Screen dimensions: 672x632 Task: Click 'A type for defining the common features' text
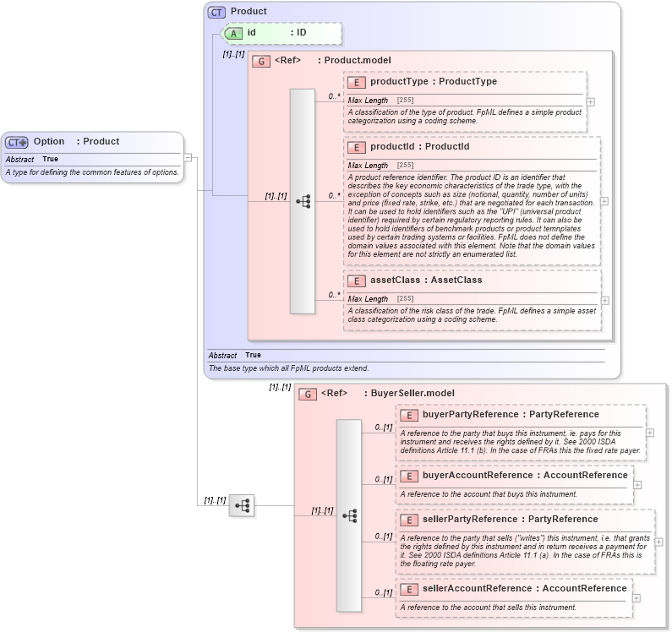click(x=92, y=172)
